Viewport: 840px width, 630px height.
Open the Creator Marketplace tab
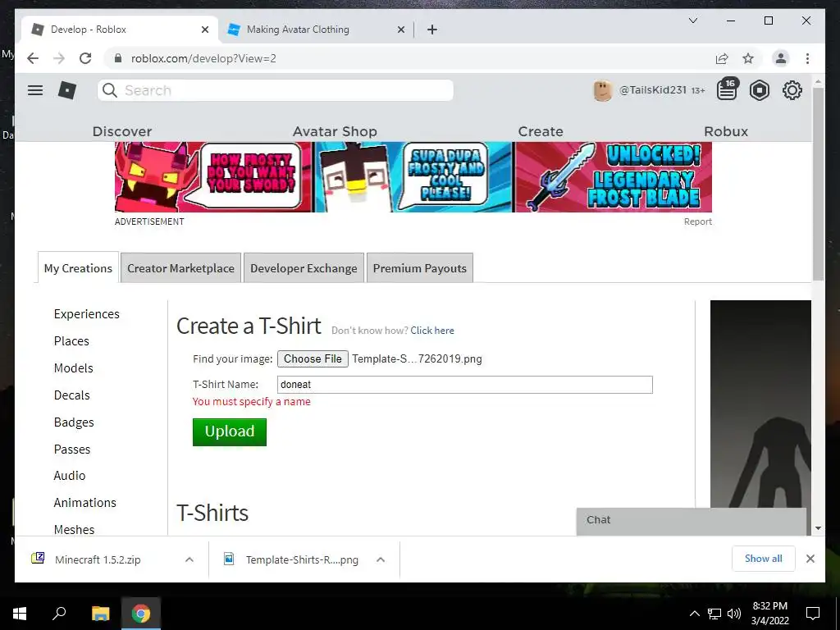[180, 268]
